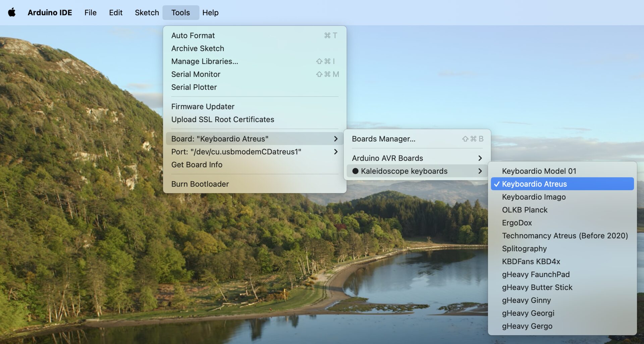Select the checked Keyboardio Atreus board

click(562, 184)
